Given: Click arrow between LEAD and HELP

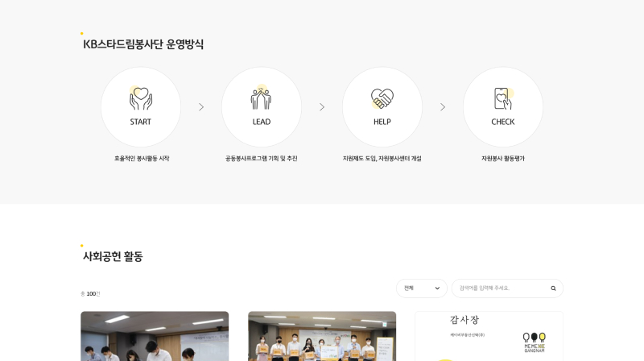Looking at the screenshot, I should click(322, 107).
